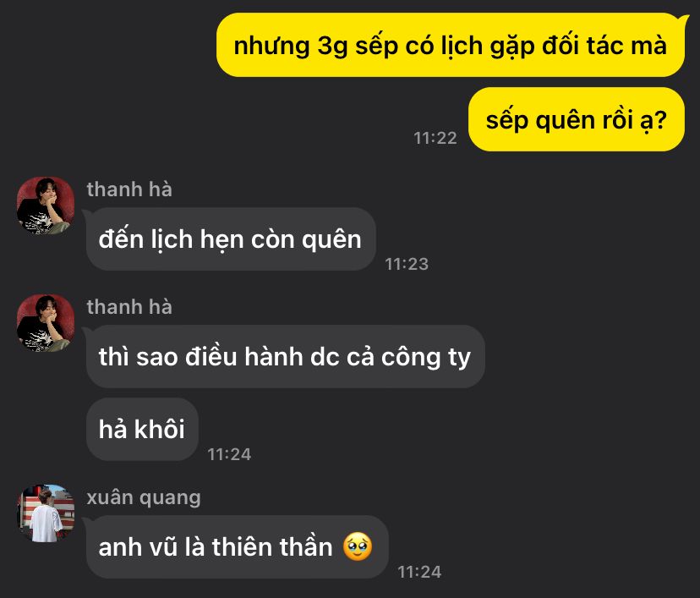Select the 'hả khôi' message bubble
Viewport: 700px width, 598px height.
[142, 429]
